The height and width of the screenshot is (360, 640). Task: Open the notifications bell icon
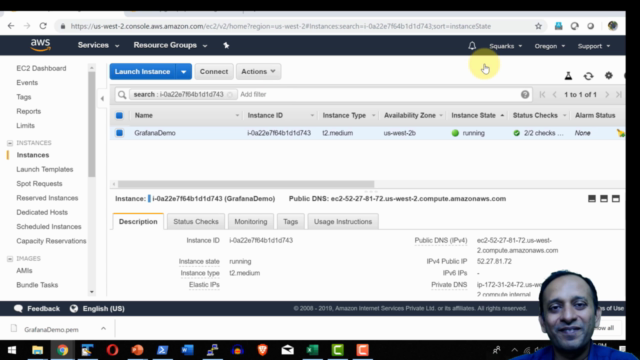tap(472, 46)
